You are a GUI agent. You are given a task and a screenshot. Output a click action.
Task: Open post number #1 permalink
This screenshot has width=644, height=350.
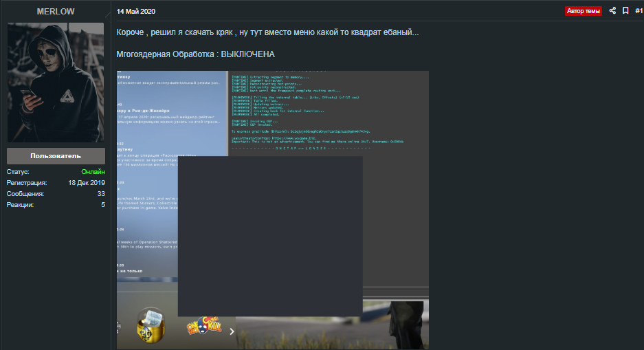click(639, 11)
